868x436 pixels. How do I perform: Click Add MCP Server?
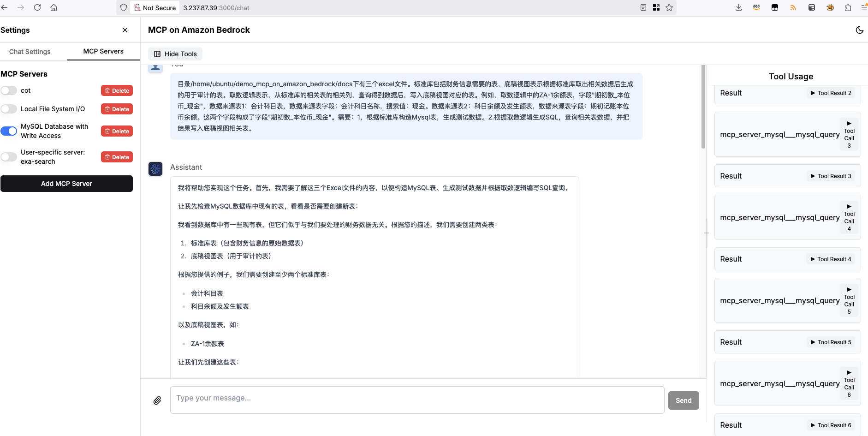point(66,184)
